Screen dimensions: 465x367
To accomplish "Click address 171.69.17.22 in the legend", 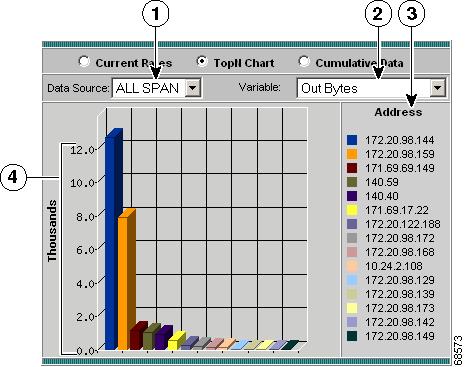I will 397,210.
